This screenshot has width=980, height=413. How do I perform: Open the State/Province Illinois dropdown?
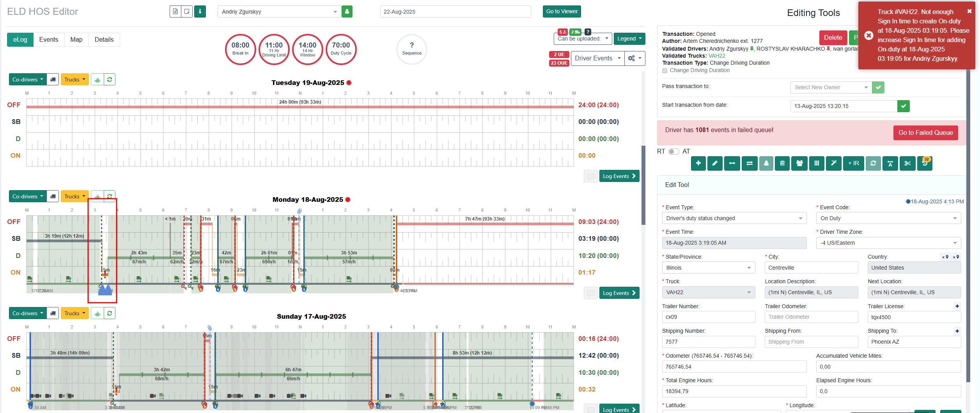click(708, 268)
